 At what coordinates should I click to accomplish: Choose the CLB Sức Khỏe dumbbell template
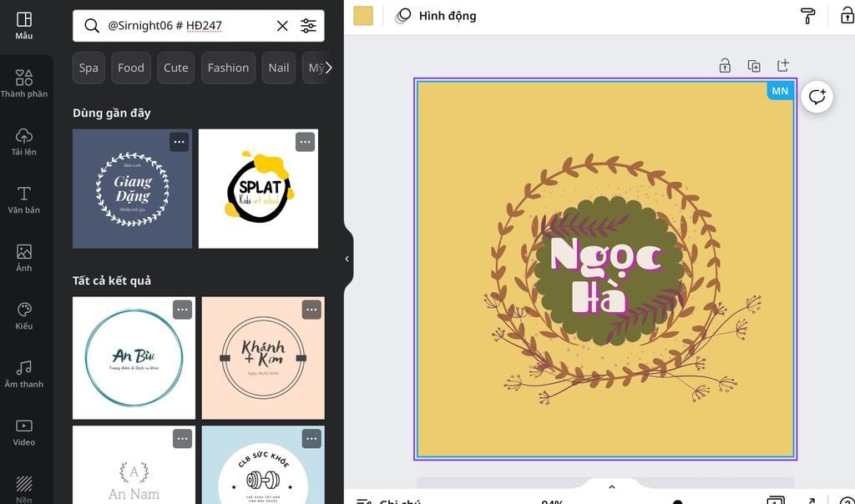click(263, 465)
